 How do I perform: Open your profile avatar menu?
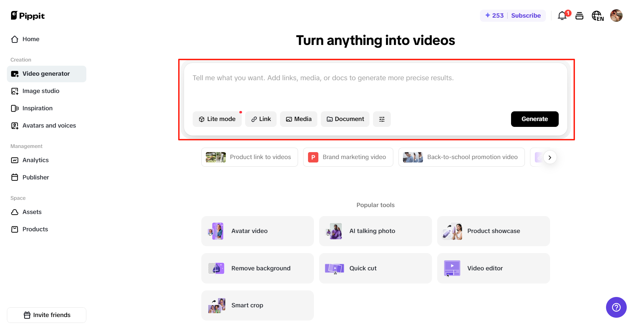(x=617, y=16)
